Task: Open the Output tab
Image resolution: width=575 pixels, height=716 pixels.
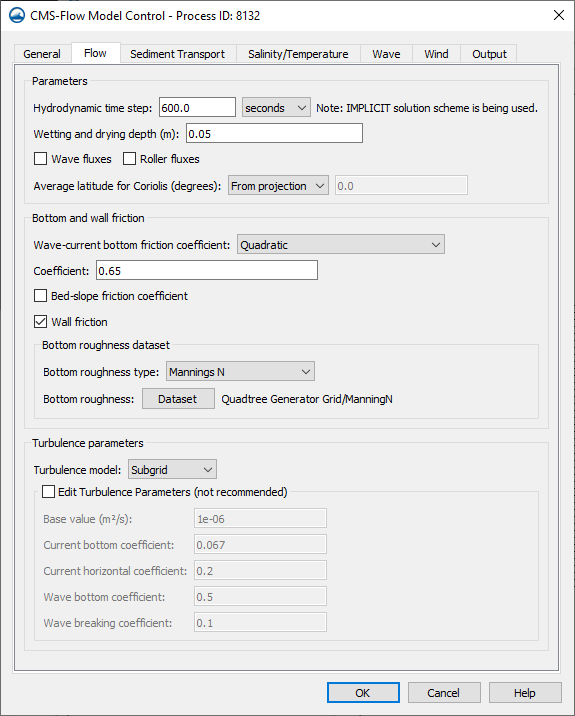Action: point(489,54)
